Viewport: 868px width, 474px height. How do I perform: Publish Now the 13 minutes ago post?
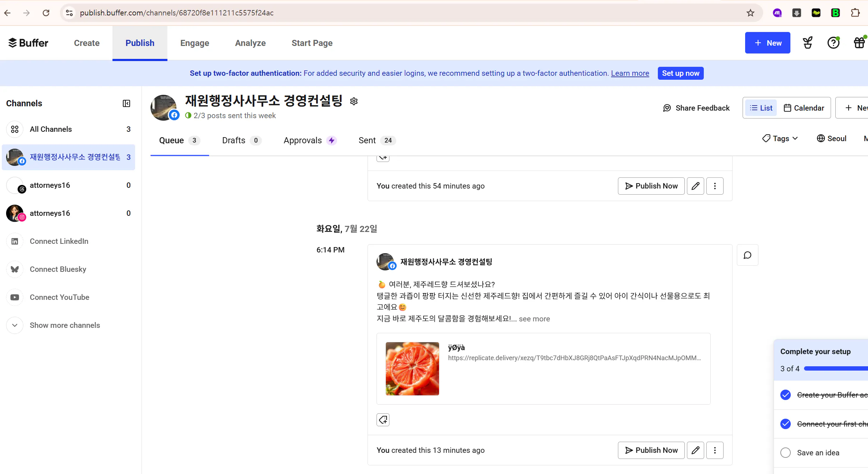pyautogui.click(x=651, y=450)
